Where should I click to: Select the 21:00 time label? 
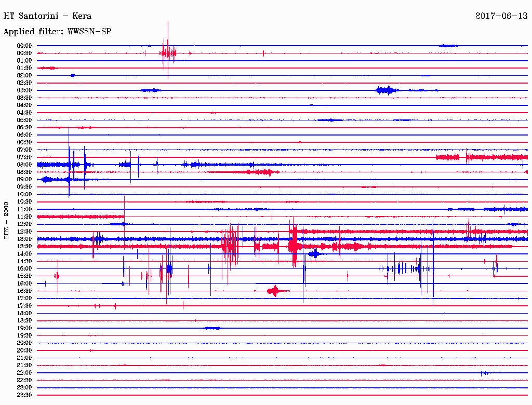click(x=24, y=358)
